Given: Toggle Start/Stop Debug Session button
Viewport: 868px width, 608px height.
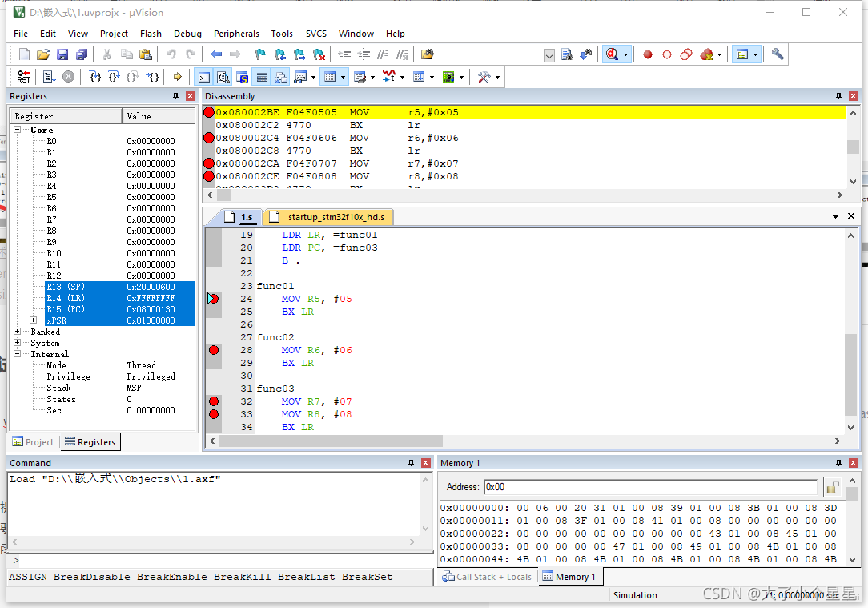Looking at the screenshot, I should (613, 54).
